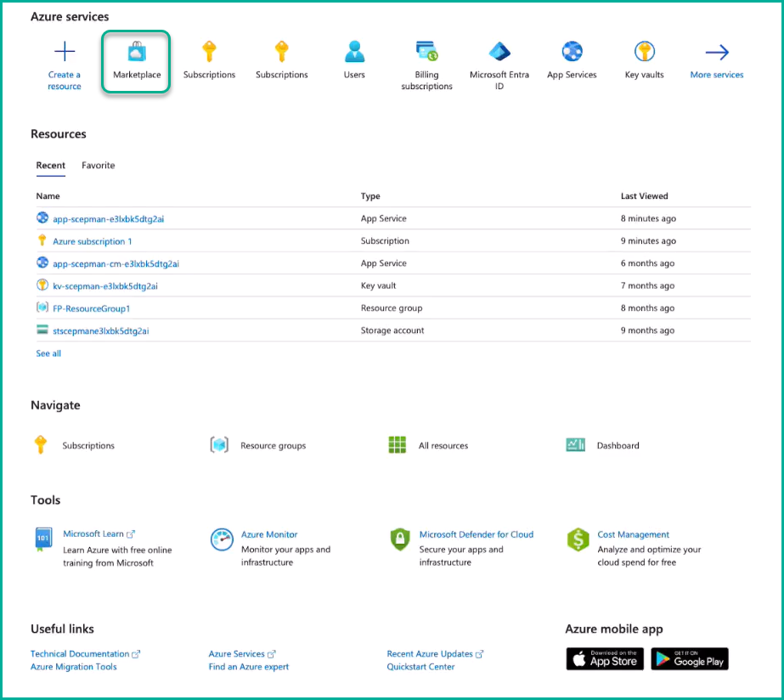Open Microsoft Entra ID icon
This screenshot has height=700, width=784.
(499, 53)
